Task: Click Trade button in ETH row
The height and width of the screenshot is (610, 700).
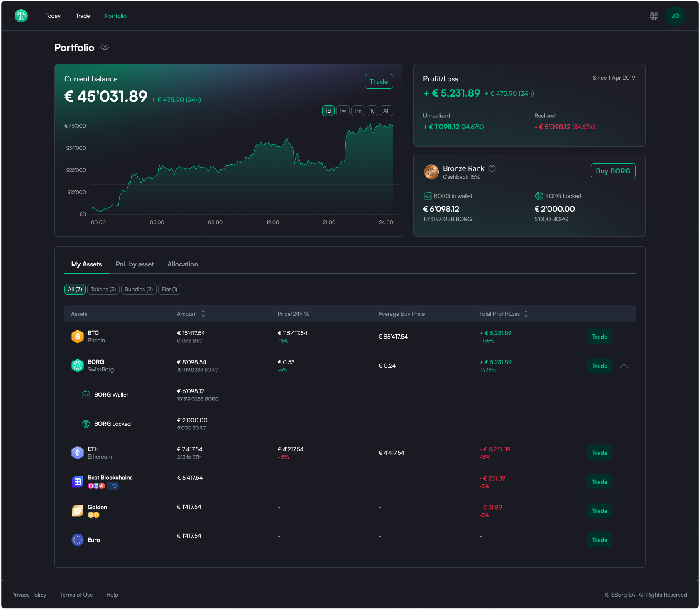Action: pos(600,453)
